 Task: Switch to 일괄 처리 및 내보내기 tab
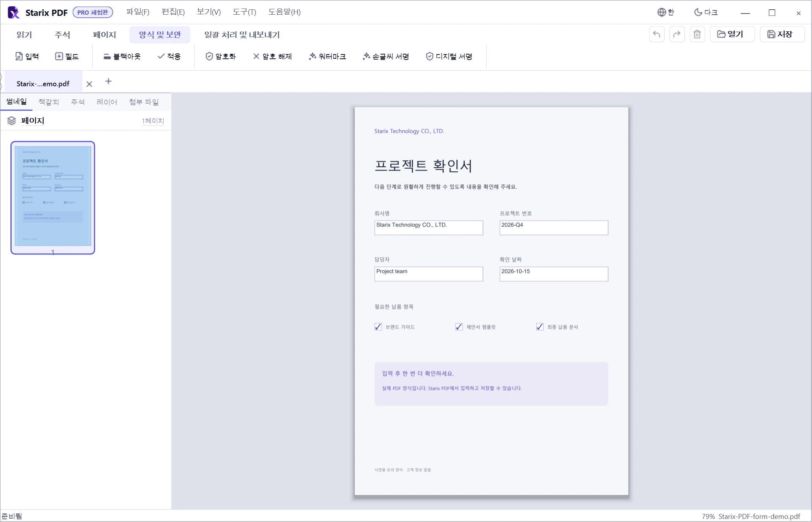point(242,35)
